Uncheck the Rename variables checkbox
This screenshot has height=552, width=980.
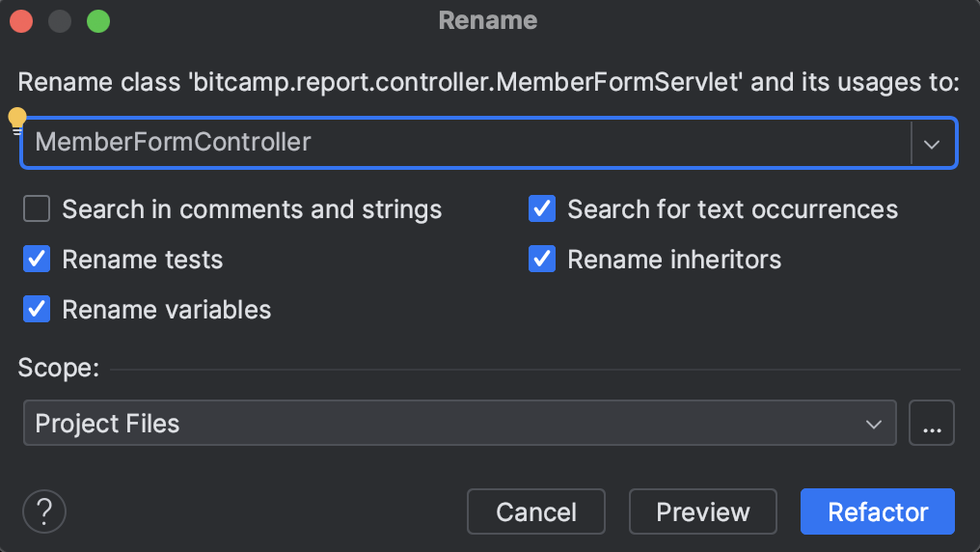point(37,310)
